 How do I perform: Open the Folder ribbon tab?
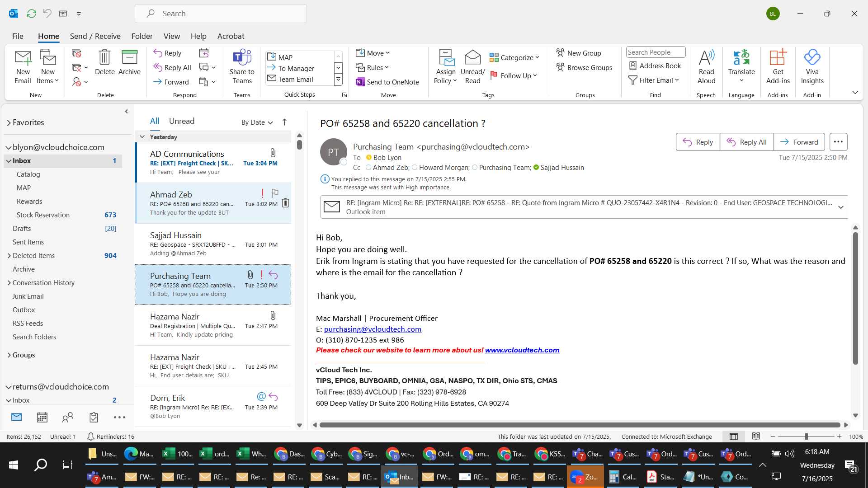[142, 36]
